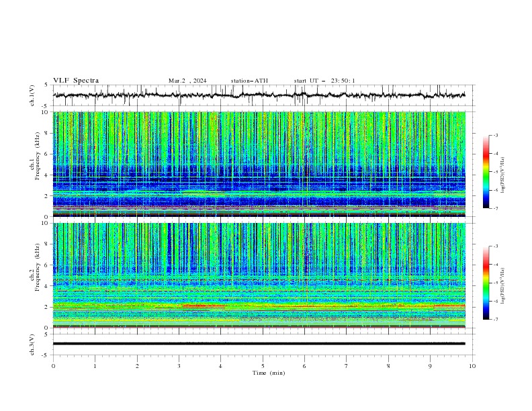Click time axis tick label "5"
Viewport: 532px width, 411px height.
pos(263,366)
